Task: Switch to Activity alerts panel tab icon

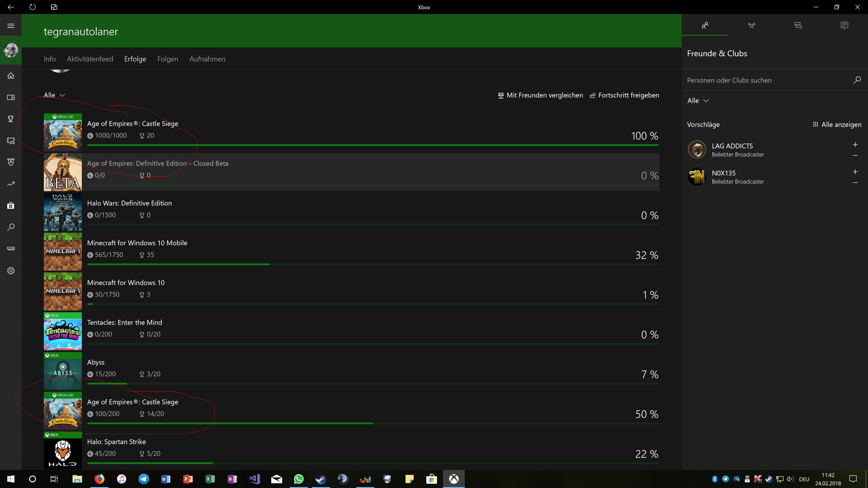Action: click(x=844, y=25)
